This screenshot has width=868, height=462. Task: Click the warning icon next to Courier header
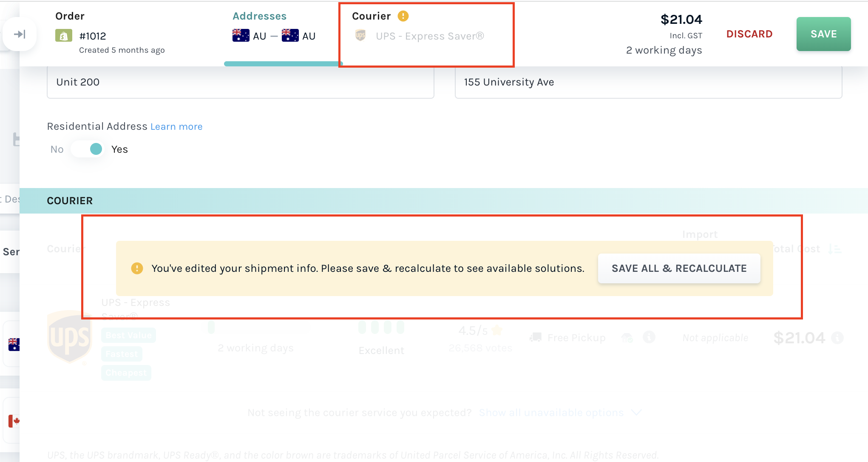403,16
